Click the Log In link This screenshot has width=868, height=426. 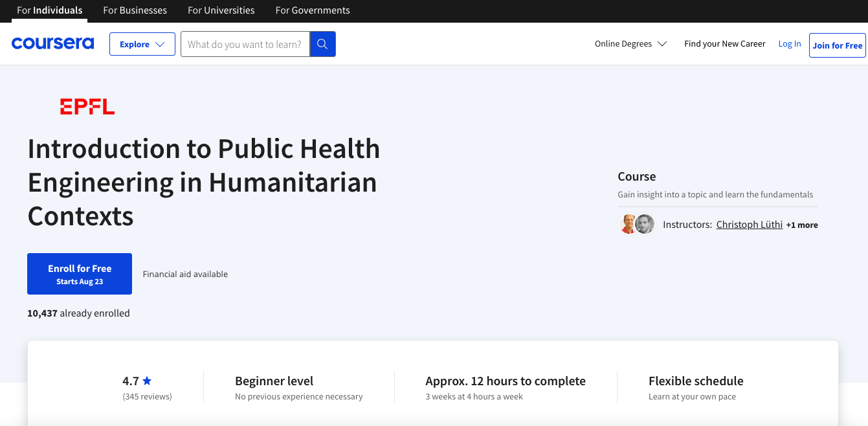pos(790,44)
